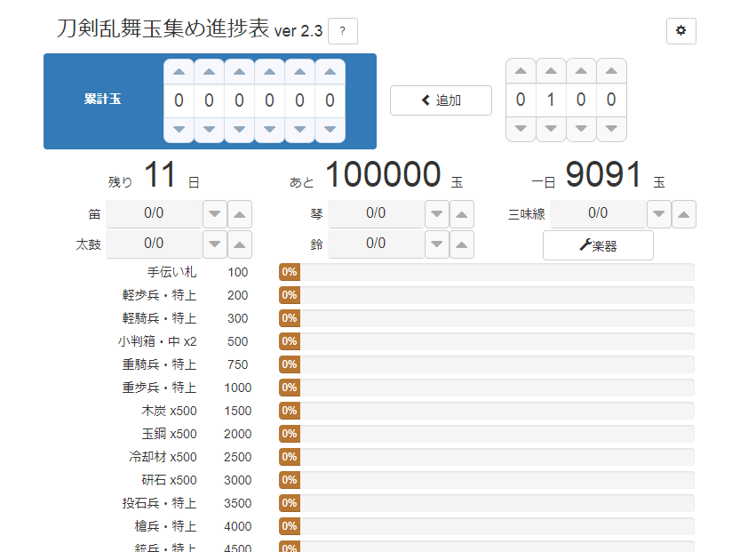Click the 軽歩兵・特上 200 progress bar
This screenshot has height=552, width=756.
(x=487, y=295)
